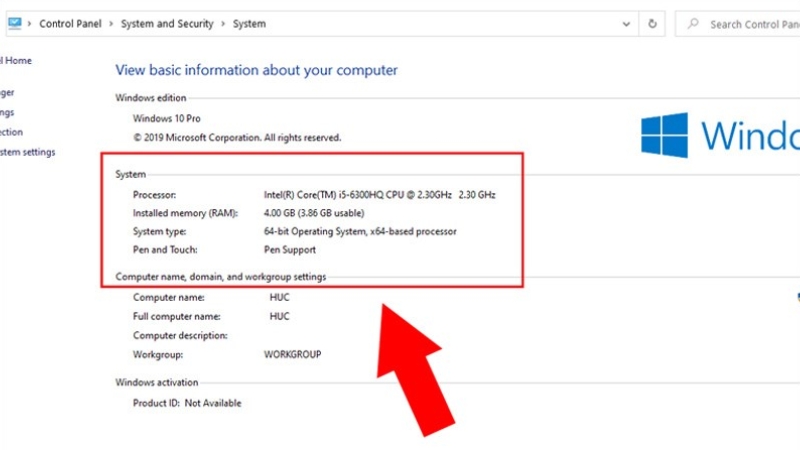Click the View basic information heading

coord(256,70)
